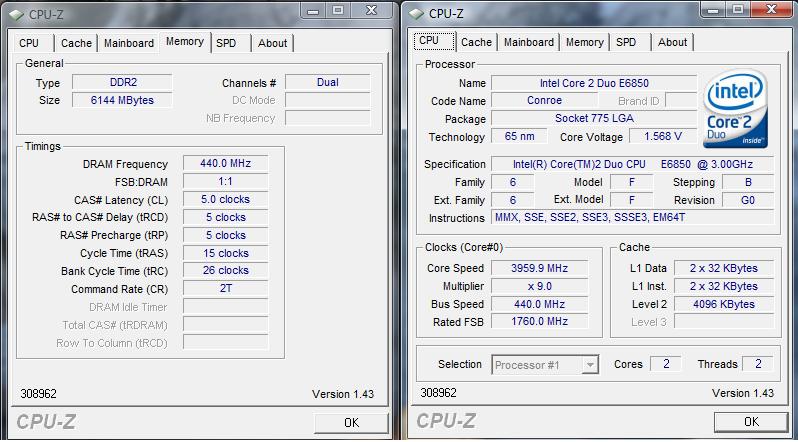Click the DDR2 memory type field

122,82
